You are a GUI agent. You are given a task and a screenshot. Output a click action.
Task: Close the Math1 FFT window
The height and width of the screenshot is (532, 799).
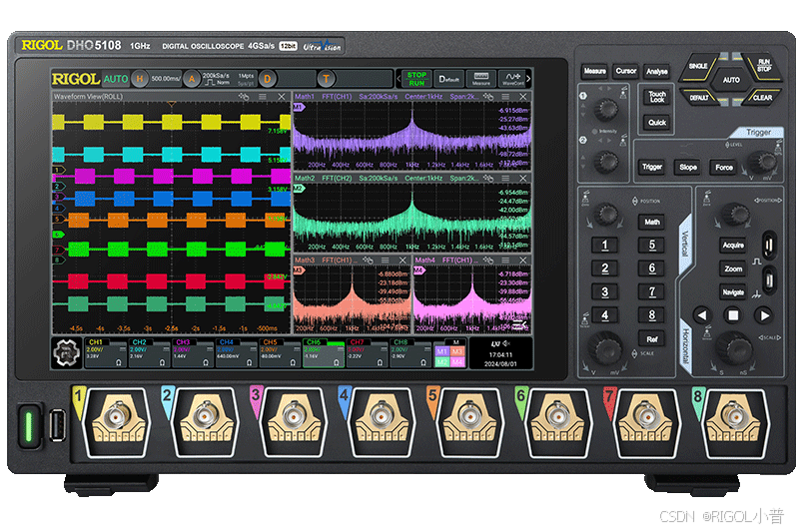point(522,96)
